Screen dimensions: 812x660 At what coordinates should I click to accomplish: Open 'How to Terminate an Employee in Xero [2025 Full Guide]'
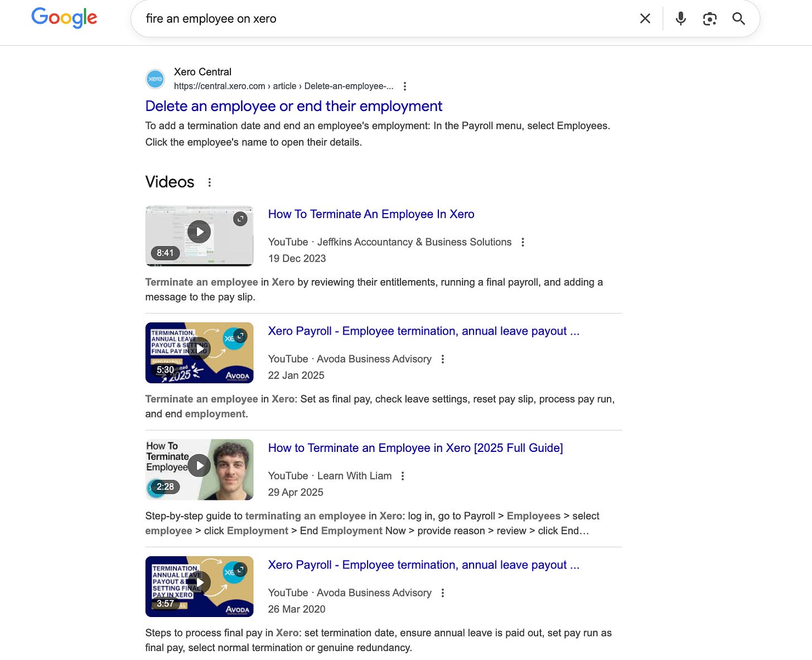[x=415, y=448]
